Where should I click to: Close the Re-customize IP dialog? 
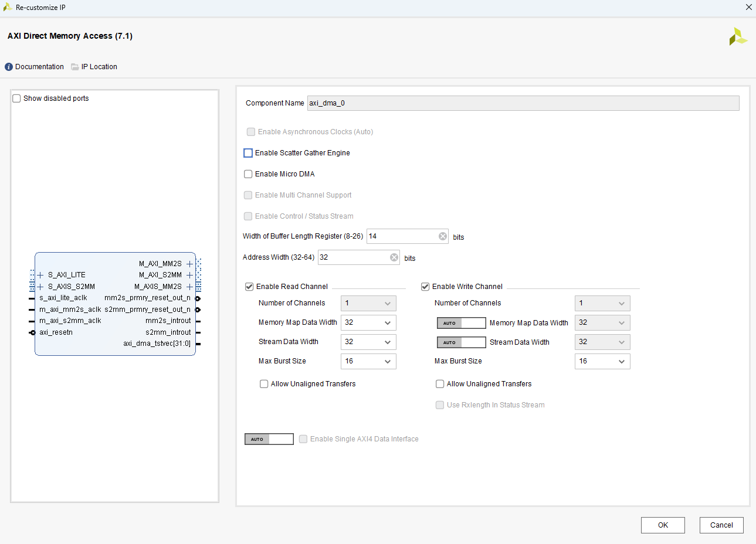748,7
